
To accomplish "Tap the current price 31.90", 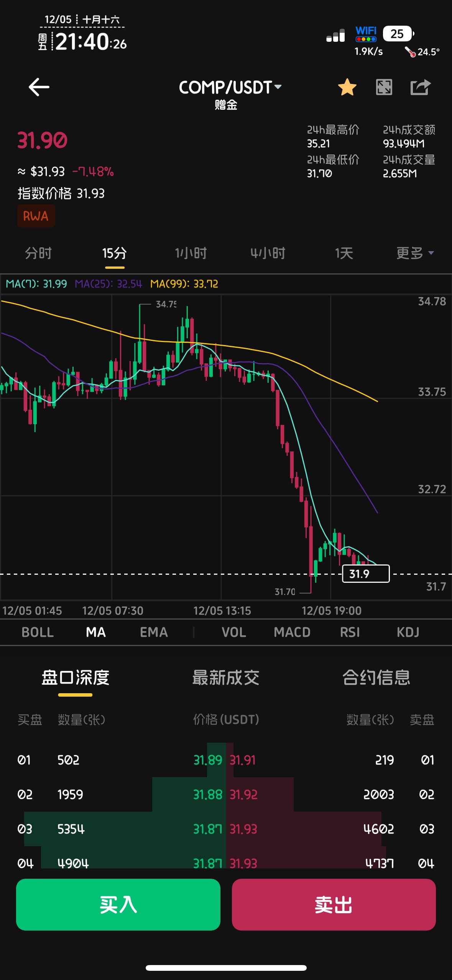I will coord(42,140).
